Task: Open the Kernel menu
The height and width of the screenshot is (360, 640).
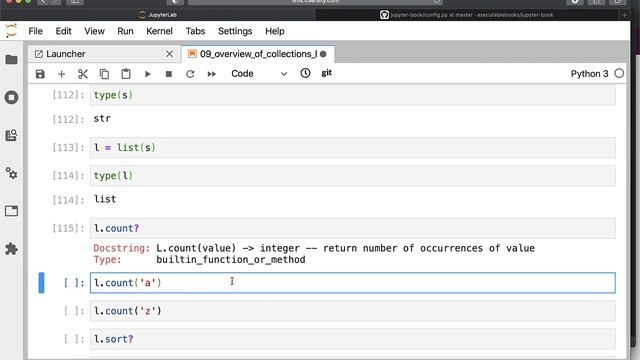Action: tap(159, 31)
